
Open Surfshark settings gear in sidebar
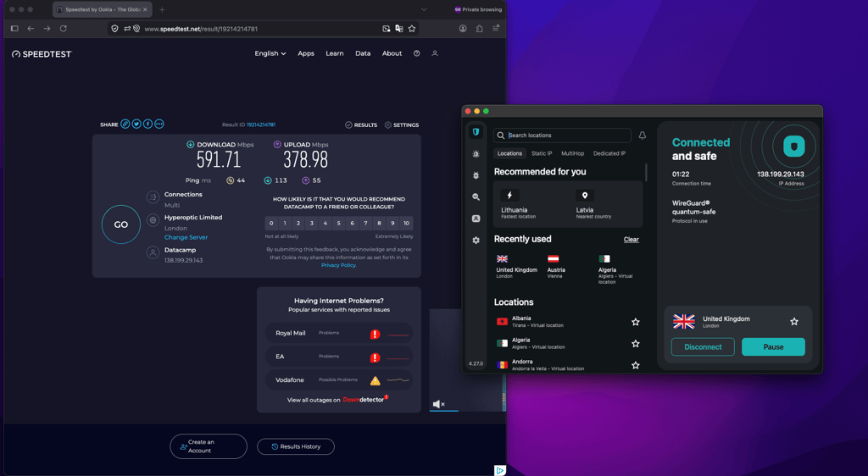coord(476,240)
